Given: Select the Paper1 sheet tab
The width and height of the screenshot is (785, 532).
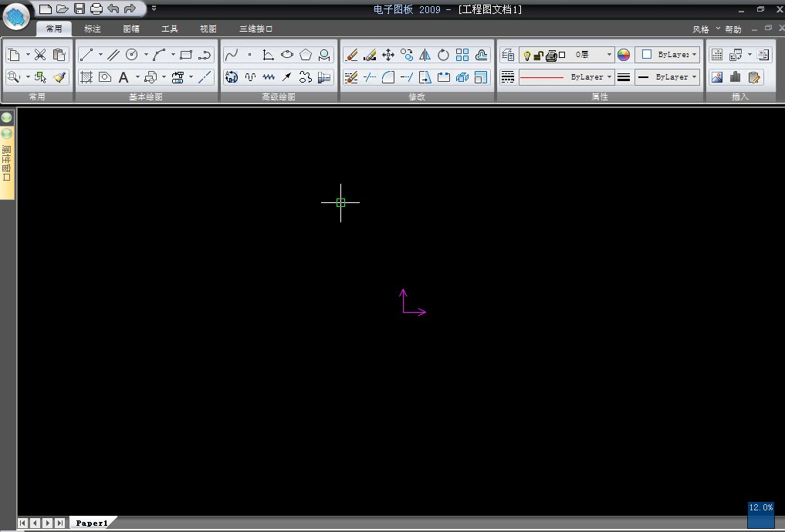Looking at the screenshot, I should click(92, 523).
